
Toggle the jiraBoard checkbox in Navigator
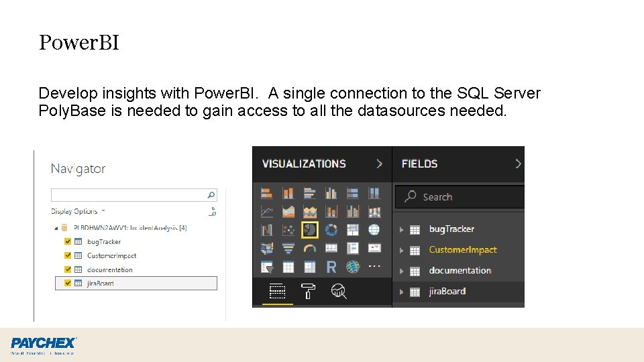(x=67, y=283)
